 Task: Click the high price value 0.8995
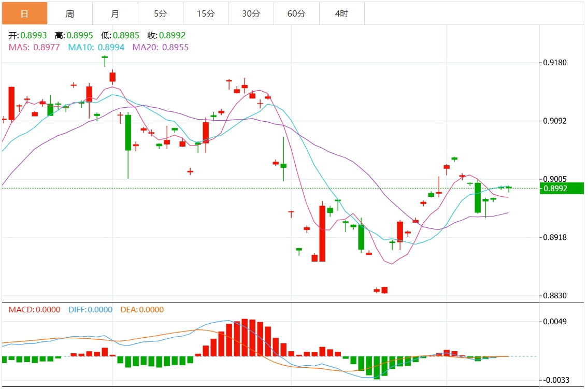pyautogui.click(x=79, y=35)
